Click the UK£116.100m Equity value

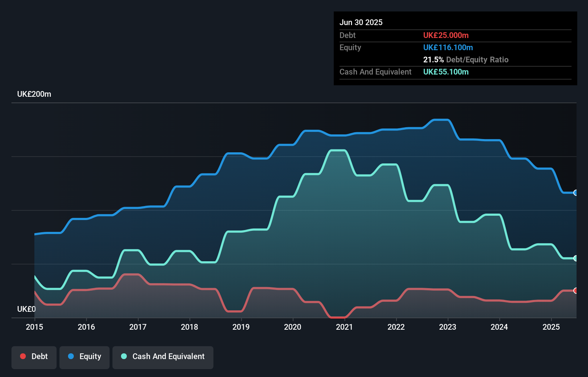pyautogui.click(x=448, y=47)
